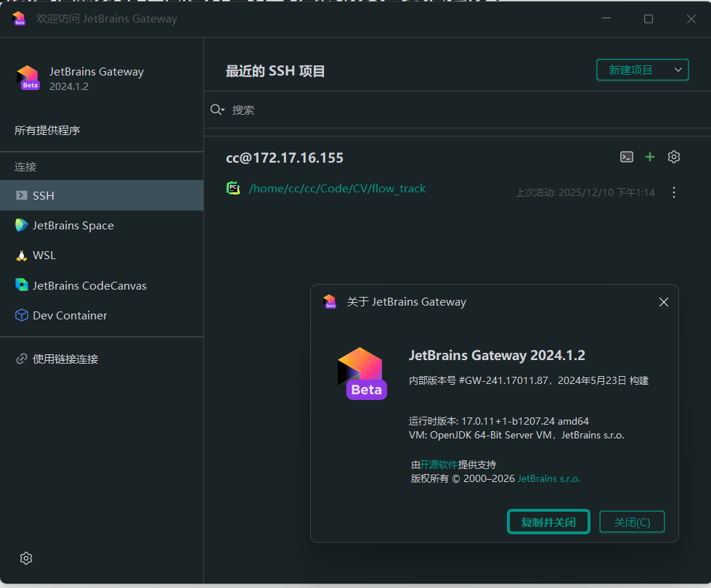The image size is (711, 588).
Task: Open the search options magnifier dropdown
Action: [217, 110]
